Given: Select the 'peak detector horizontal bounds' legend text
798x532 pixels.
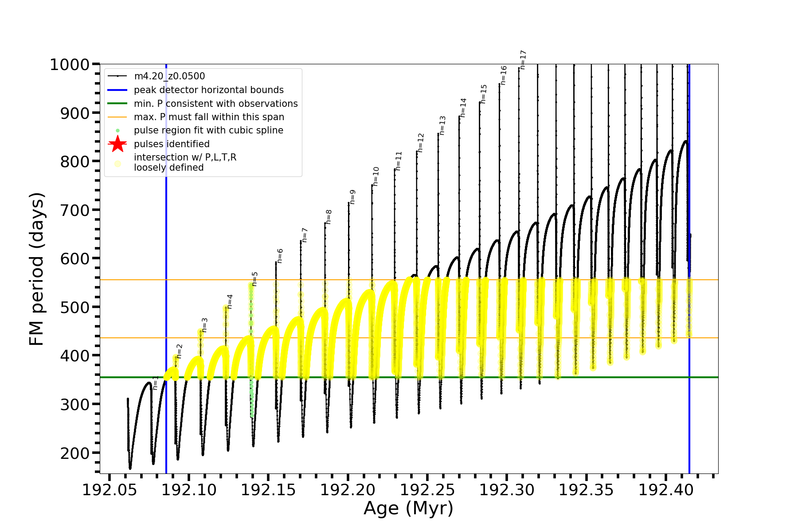Looking at the screenshot, I should coord(209,90).
